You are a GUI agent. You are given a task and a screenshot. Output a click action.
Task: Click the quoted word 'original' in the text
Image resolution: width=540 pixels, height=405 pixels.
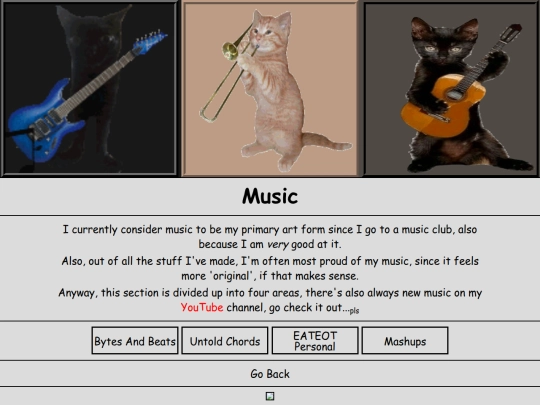[x=231, y=276]
